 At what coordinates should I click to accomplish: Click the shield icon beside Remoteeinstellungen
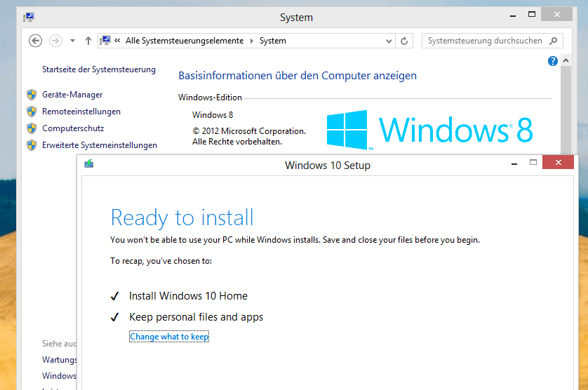[x=32, y=112]
